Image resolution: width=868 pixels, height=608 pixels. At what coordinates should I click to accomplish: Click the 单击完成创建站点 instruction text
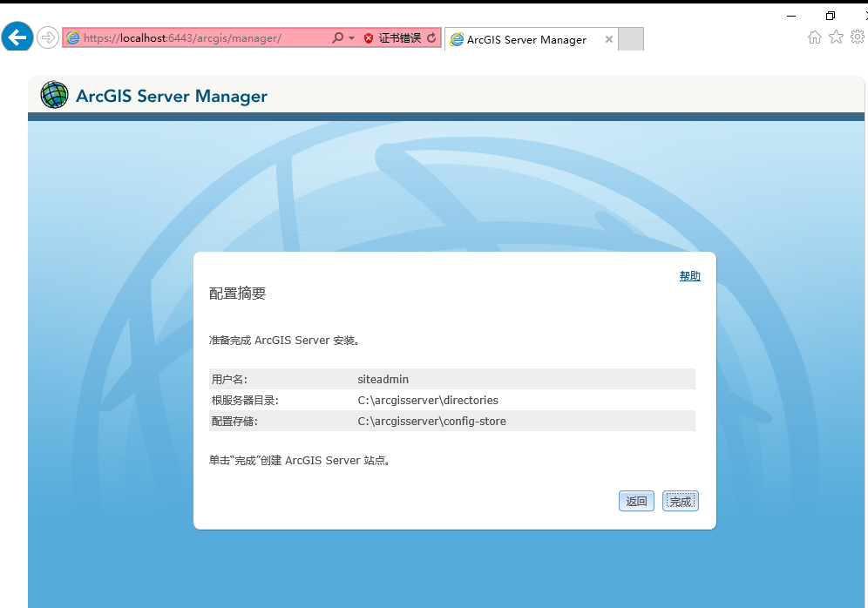coord(300,460)
